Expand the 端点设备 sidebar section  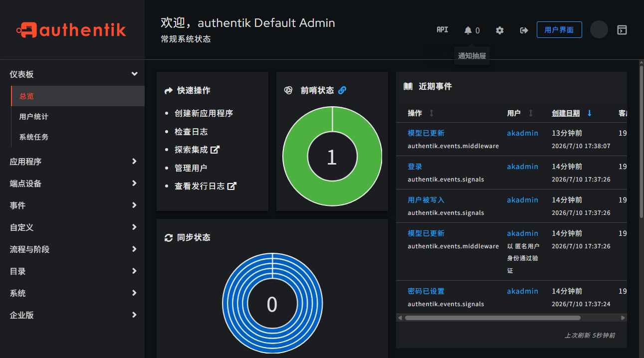click(72, 183)
